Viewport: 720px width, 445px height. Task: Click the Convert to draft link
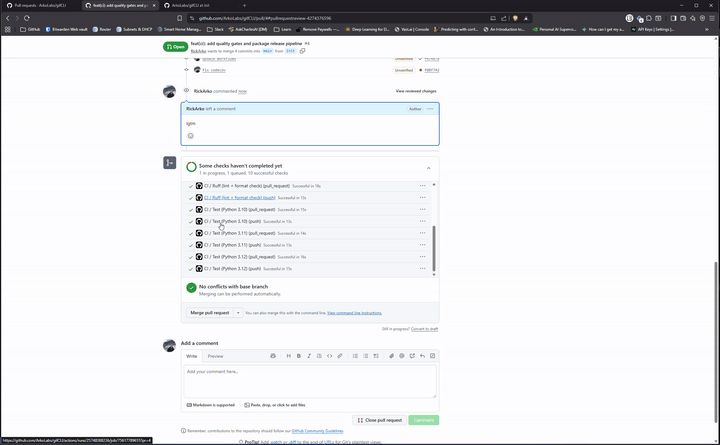424,329
